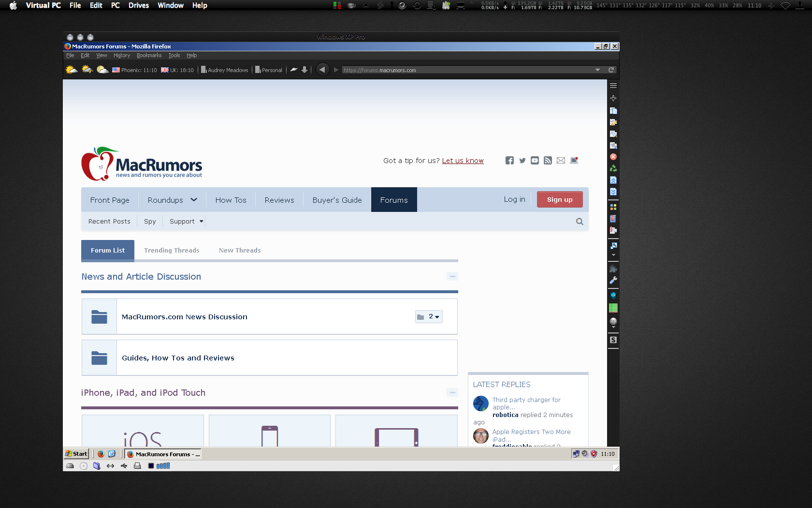Click the downloads arrow icon in toolbar
812x508 pixels.
(304, 70)
